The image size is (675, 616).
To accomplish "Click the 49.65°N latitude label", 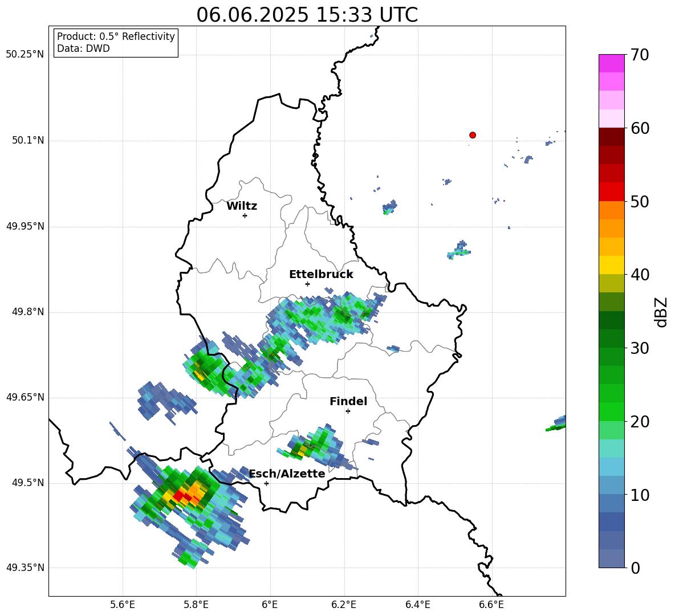I will tap(25, 398).
